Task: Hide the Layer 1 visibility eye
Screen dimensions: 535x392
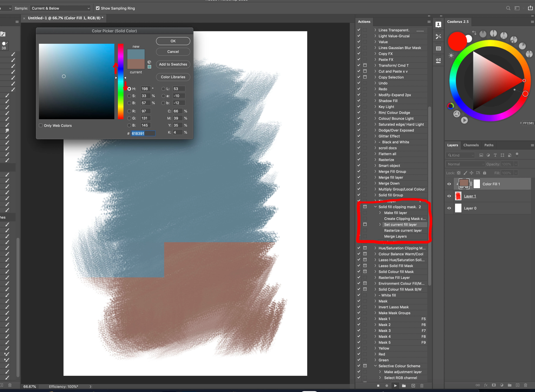Action: pyautogui.click(x=449, y=196)
